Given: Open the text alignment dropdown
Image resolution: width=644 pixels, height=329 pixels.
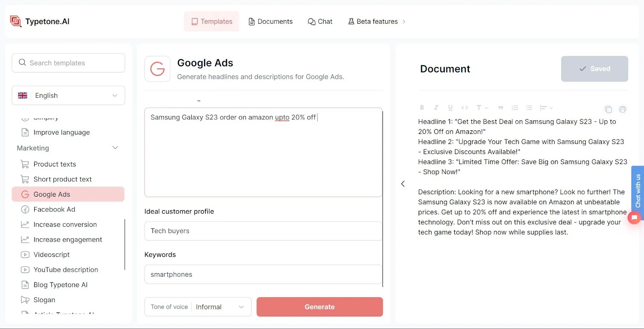Looking at the screenshot, I should [547, 108].
